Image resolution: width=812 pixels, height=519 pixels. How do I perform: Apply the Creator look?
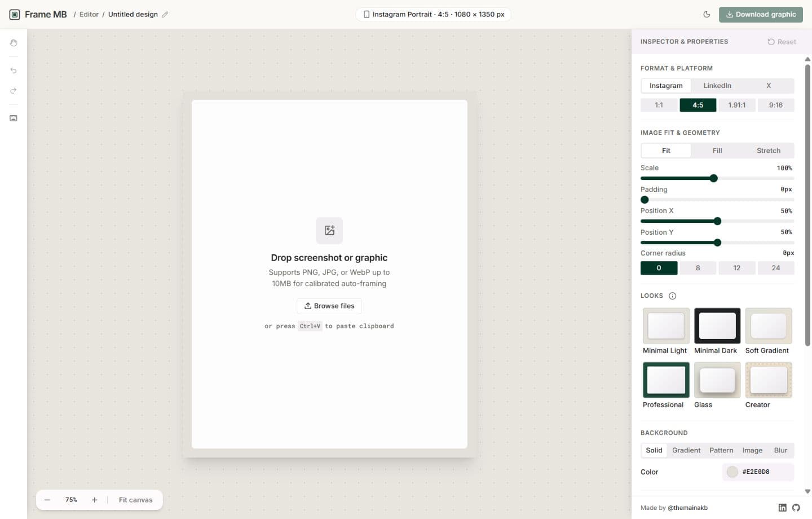click(x=769, y=385)
